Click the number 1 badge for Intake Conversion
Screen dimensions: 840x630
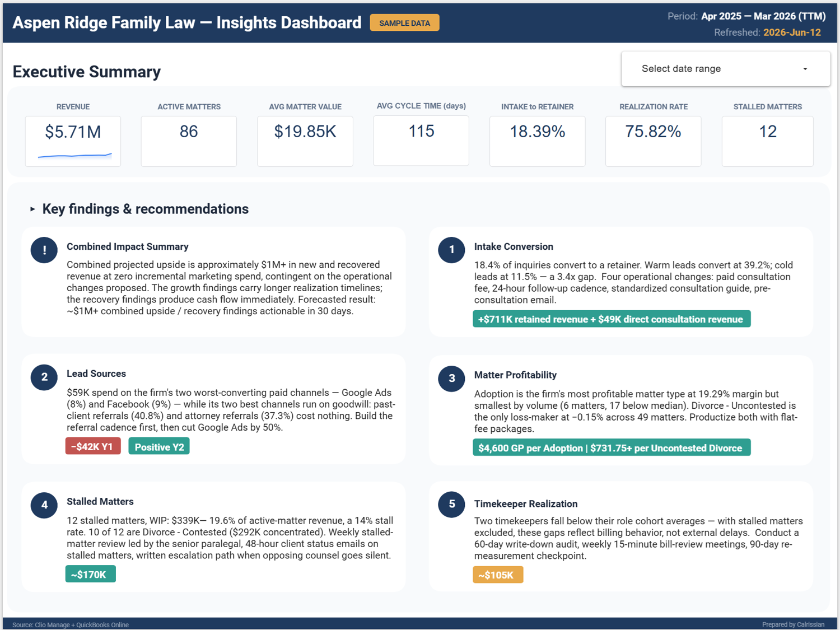click(x=451, y=250)
